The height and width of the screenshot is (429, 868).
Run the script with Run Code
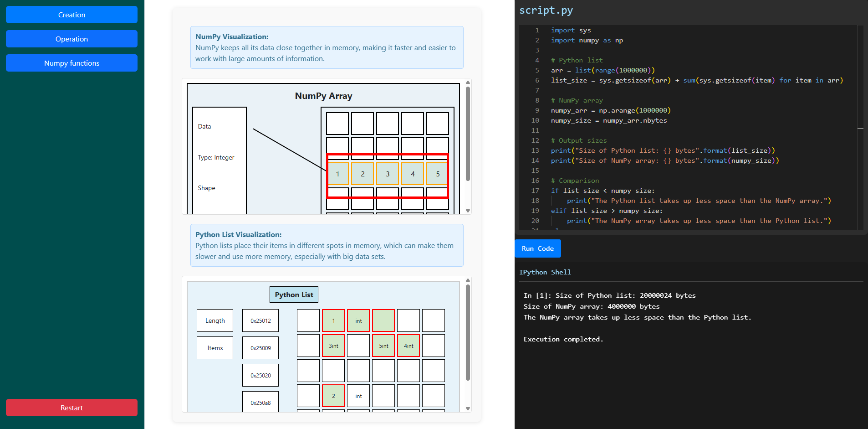537,248
